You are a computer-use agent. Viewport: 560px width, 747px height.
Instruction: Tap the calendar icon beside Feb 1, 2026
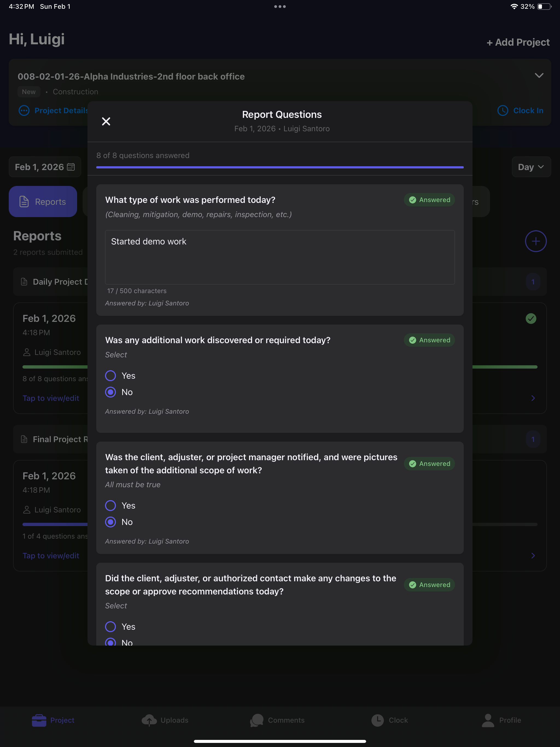(71, 167)
